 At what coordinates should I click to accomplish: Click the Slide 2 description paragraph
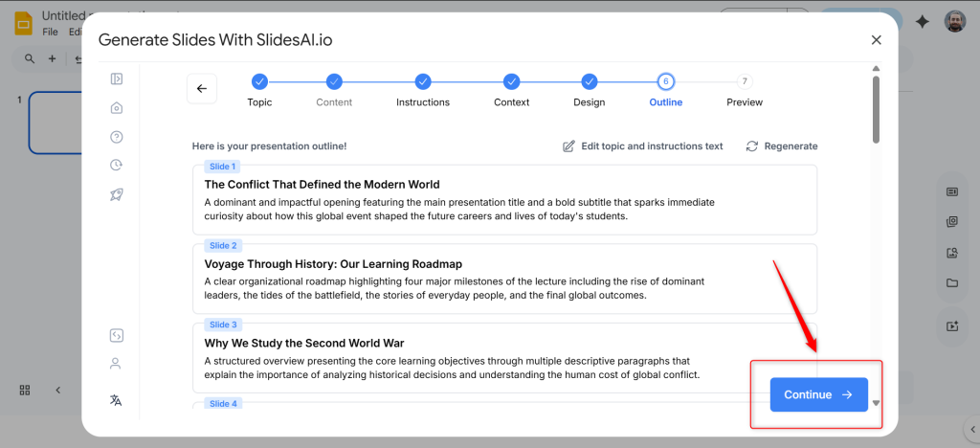tap(455, 288)
